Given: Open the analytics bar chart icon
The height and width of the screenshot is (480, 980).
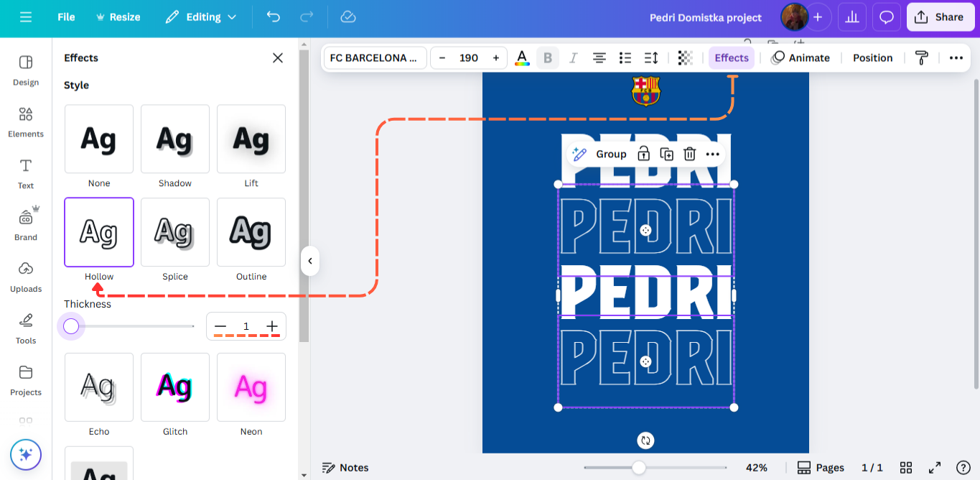Looking at the screenshot, I should (x=852, y=17).
